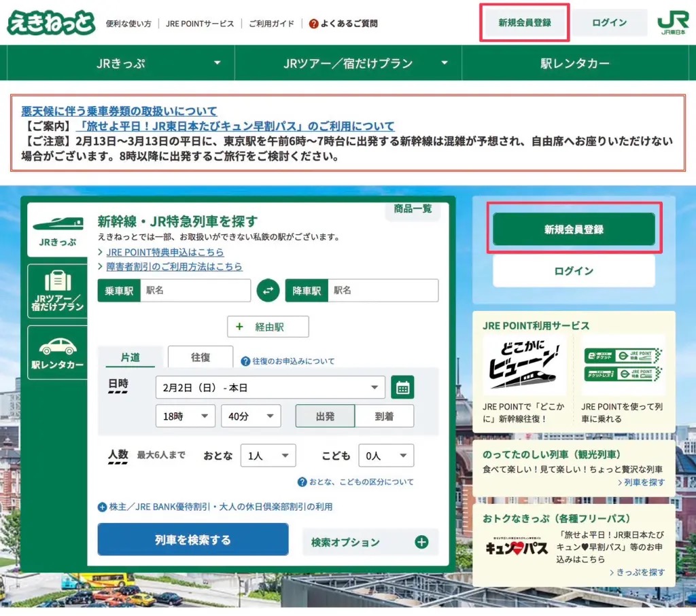This screenshot has height=616, width=696.
Task: Click the white ログイン button in sidebar
Action: tap(574, 271)
